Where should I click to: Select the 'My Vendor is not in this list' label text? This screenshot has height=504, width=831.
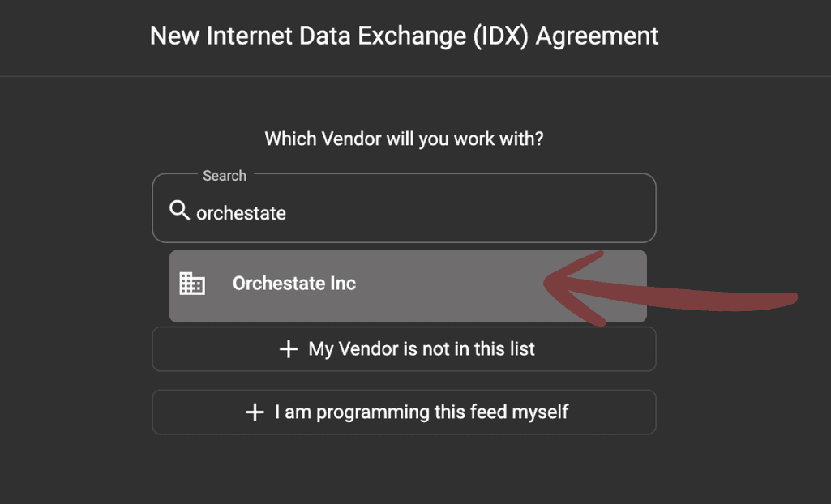[420, 348]
